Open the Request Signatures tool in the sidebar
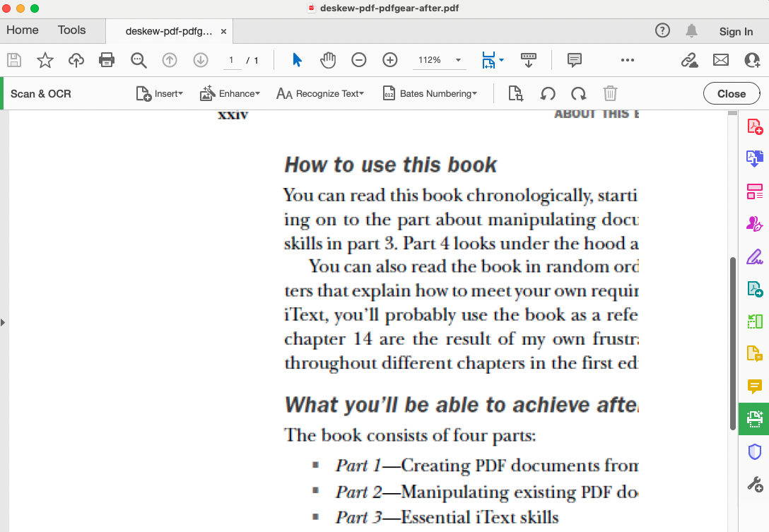This screenshot has height=532, width=769. [x=755, y=224]
